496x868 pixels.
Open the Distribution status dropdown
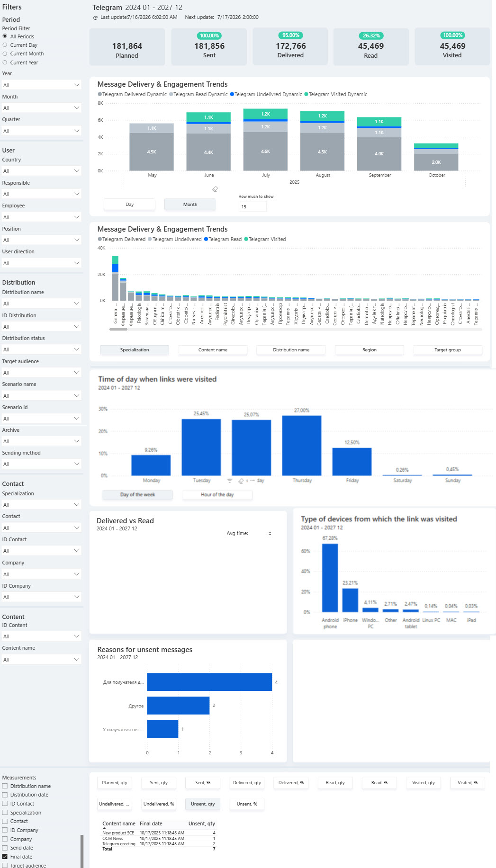pos(41,349)
